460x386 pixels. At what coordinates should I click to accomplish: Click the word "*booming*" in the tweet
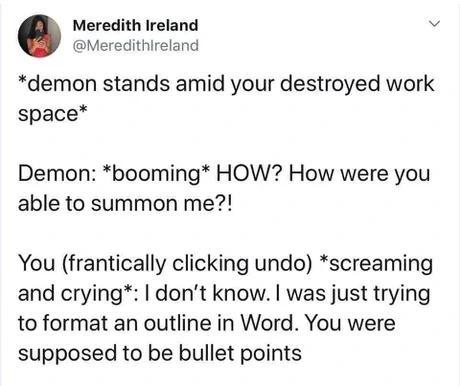pos(157,174)
